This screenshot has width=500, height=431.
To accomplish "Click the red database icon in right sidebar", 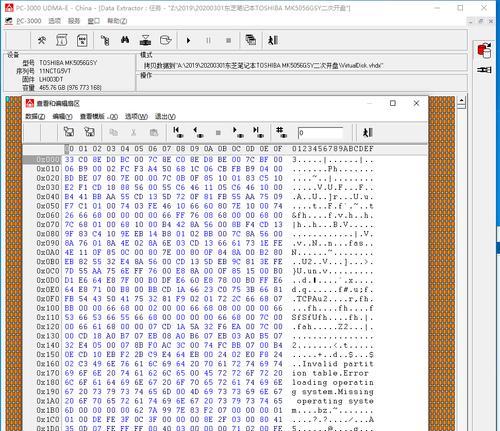I will 484,51.
